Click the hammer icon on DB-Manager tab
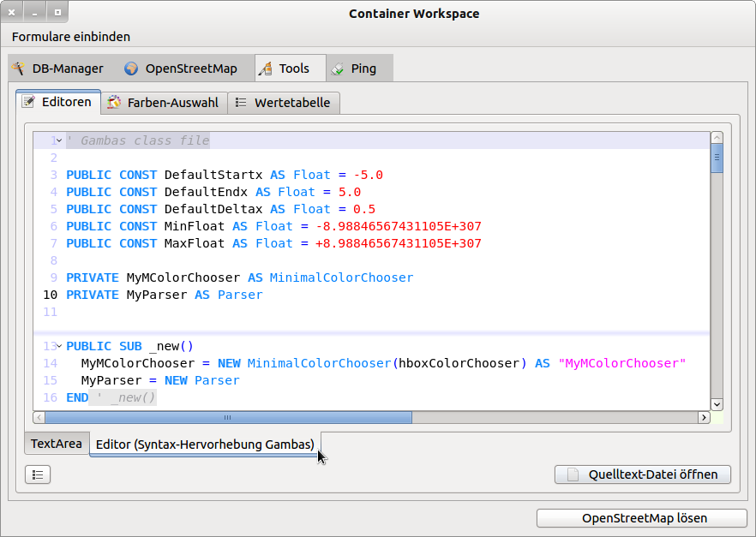Viewport: 756px width, 537px height. (x=18, y=69)
